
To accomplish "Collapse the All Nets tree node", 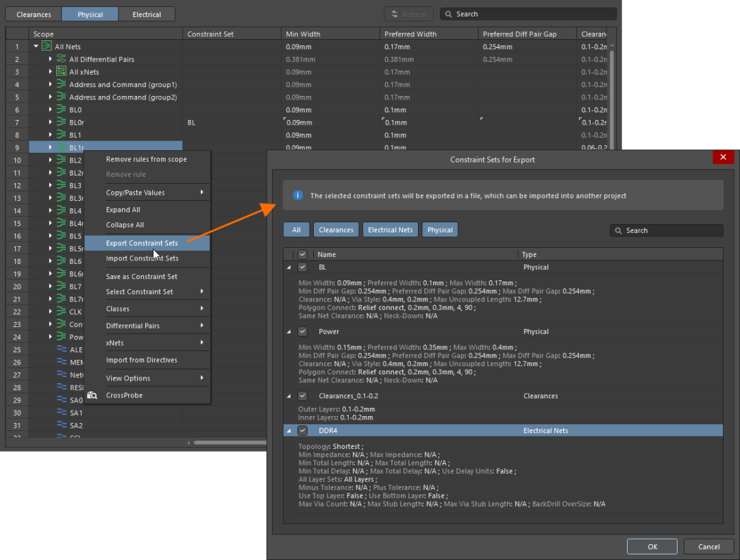I will tap(36, 47).
